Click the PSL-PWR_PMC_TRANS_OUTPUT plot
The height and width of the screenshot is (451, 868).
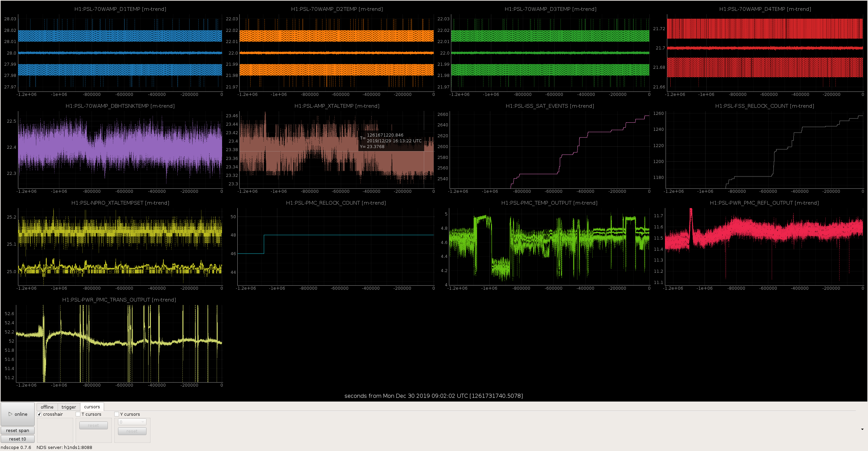(119, 344)
